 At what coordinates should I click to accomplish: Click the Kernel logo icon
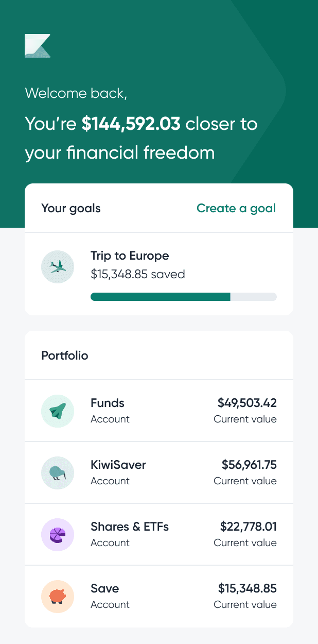tap(38, 46)
